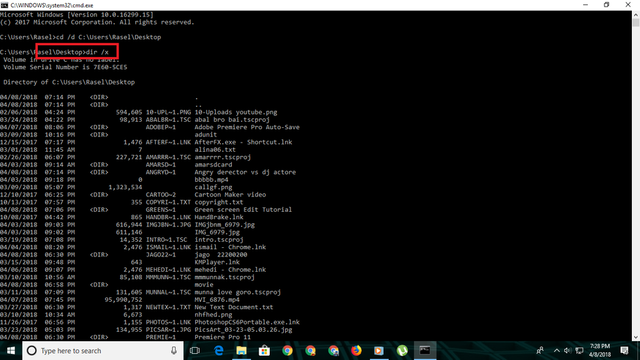Open Task View from the taskbar
Viewport: 640px width, 360px height.
pyautogui.click(x=195, y=351)
